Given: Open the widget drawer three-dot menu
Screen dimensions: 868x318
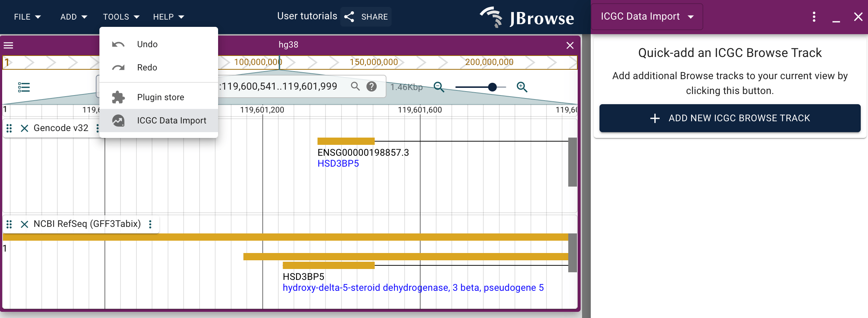Looking at the screenshot, I should coord(814,17).
